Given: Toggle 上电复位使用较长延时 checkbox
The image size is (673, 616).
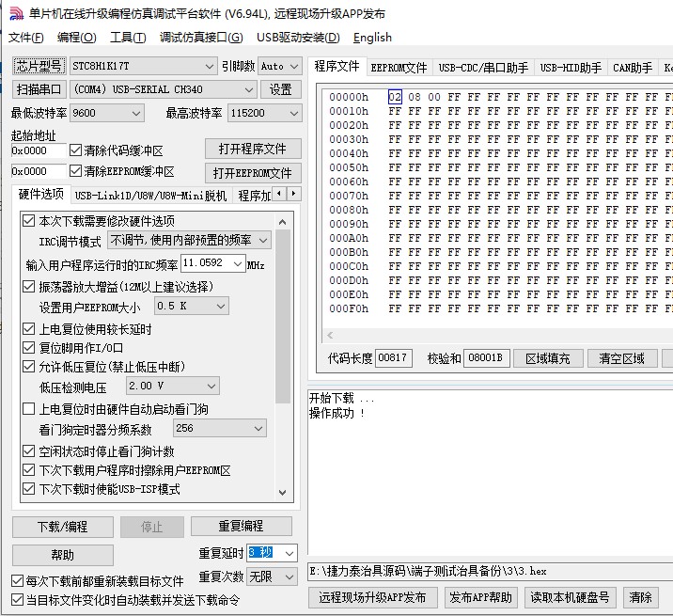Looking at the screenshot, I should click(x=29, y=329).
